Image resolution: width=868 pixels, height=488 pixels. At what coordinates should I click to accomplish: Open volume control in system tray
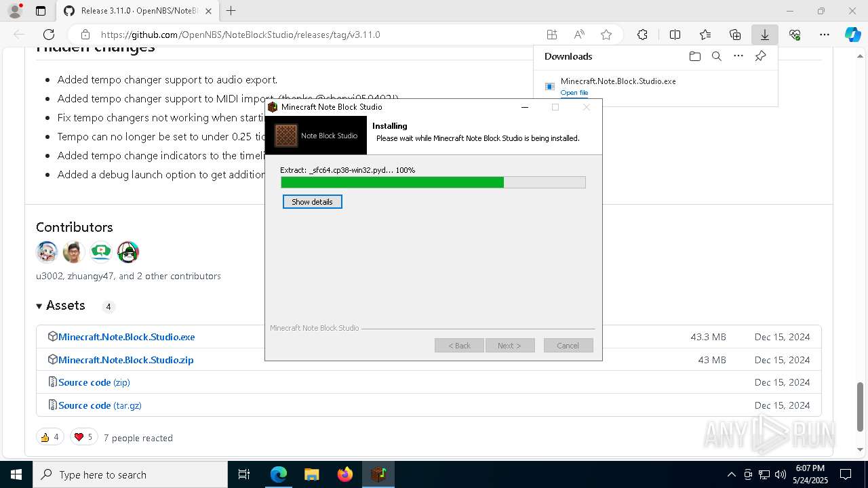click(781, 474)
